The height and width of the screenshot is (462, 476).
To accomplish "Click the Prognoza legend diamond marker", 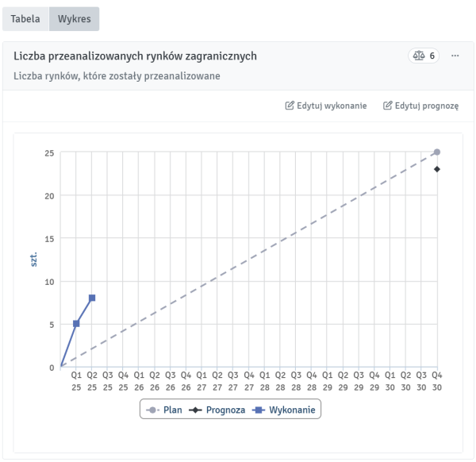I will coord(195,410).
